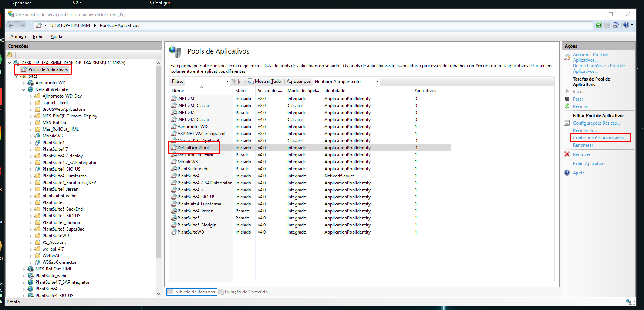
Task: Switch to Exibição de Recursos tab
Action: (x=191, y=292)
